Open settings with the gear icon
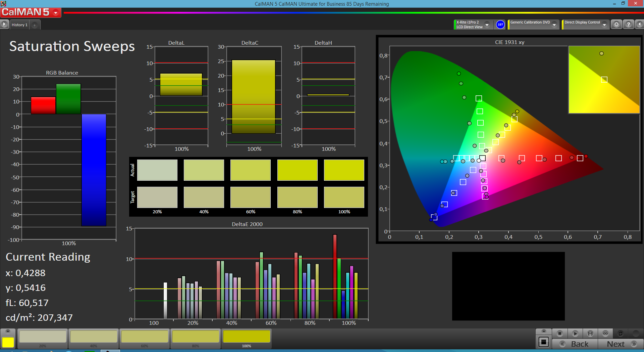The image size is (644, 352). coord(616,25)
